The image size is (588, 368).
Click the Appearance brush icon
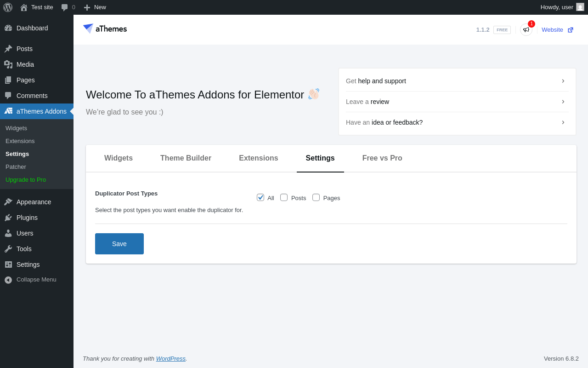pyautogui.click(x=8, y=202)
